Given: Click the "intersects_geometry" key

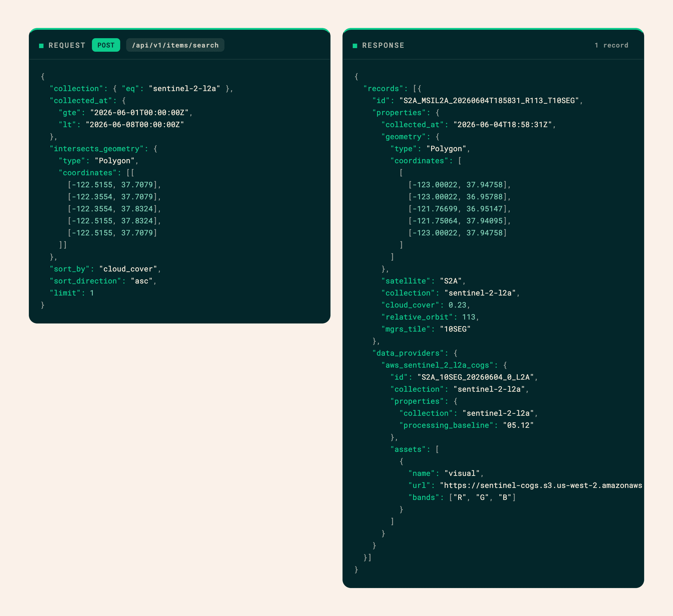Looking at the screenshot, I should tap(96, 149).
